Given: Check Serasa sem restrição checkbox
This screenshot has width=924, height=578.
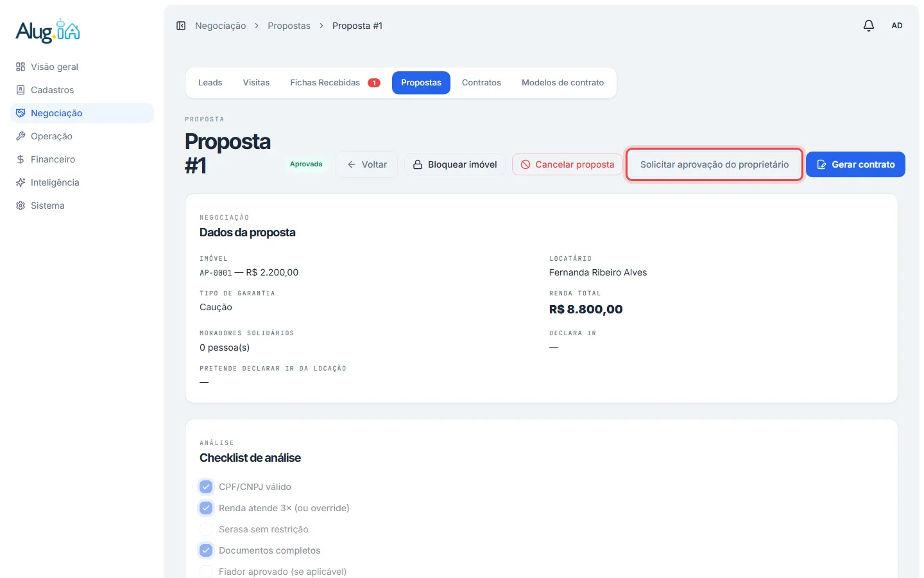Looking at the screenshot, I should click(x=206, y=529).
